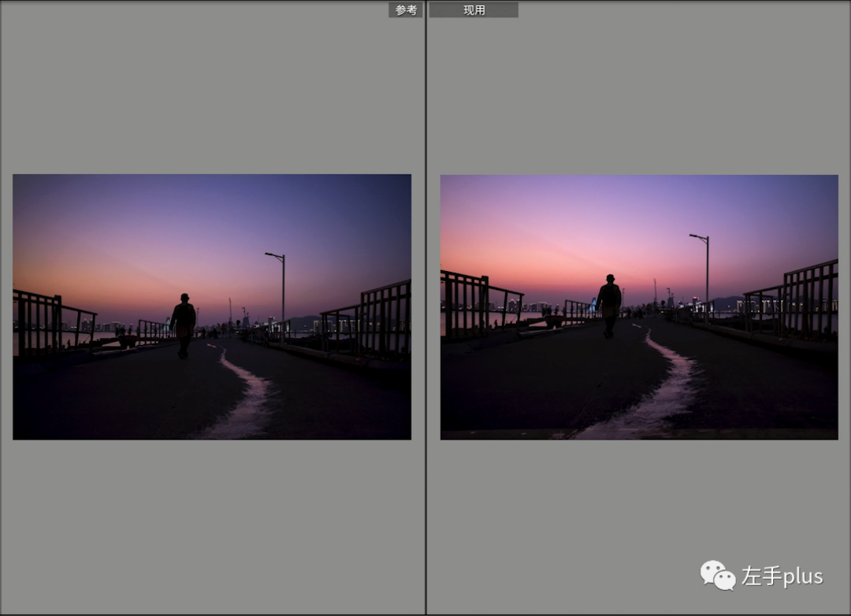Click the right fence railing in reference photo
The width and height of the screenshot is (851, 616).
pos(366,321)
